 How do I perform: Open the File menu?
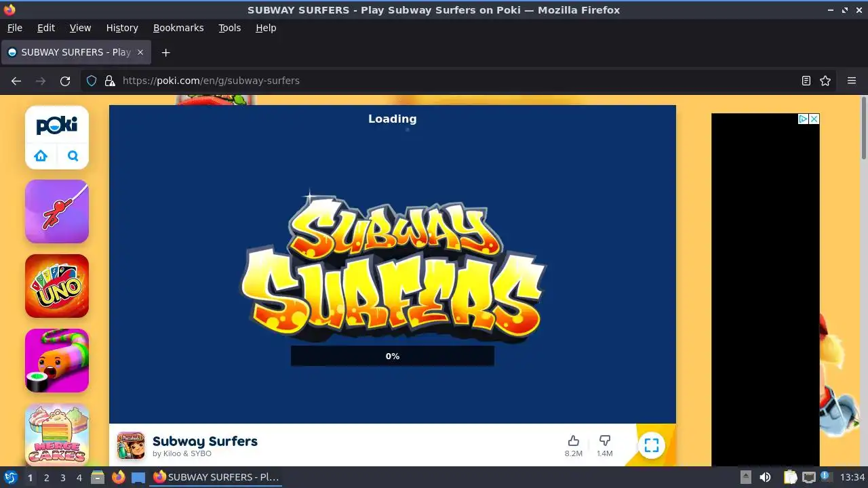[x=14, y=28]
